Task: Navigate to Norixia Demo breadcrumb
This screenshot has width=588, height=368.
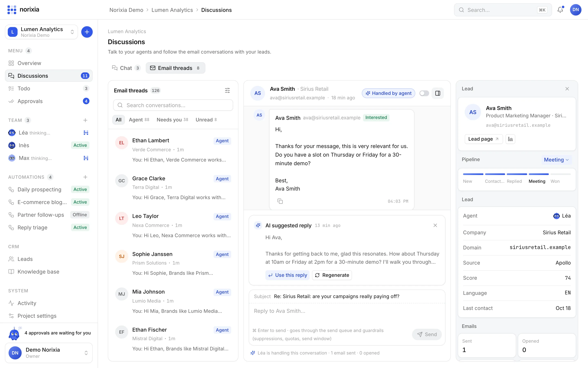Action: coord(126,10)
